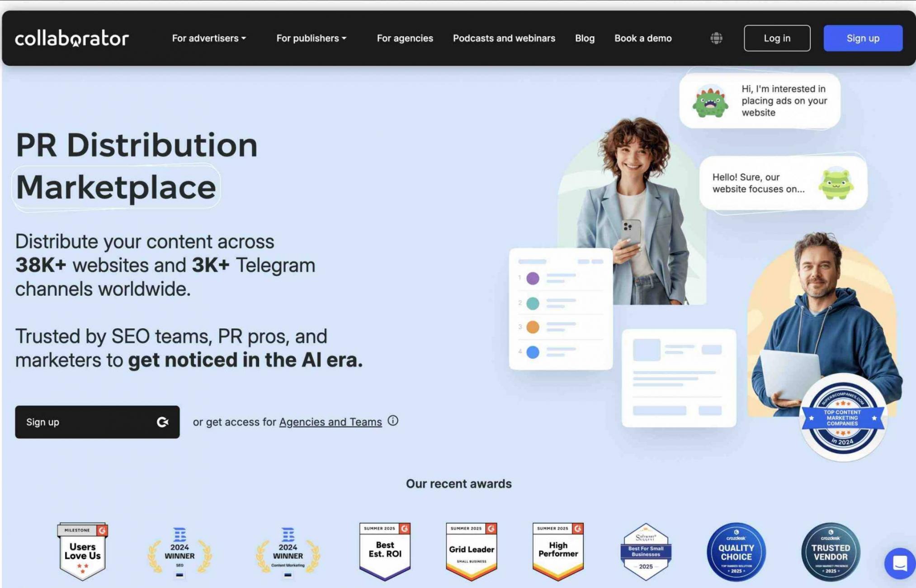This screenshot has width=916, height=588.
Task: Select the 2024 Winner Content Marketing badge
Action: tap(288, 553)
